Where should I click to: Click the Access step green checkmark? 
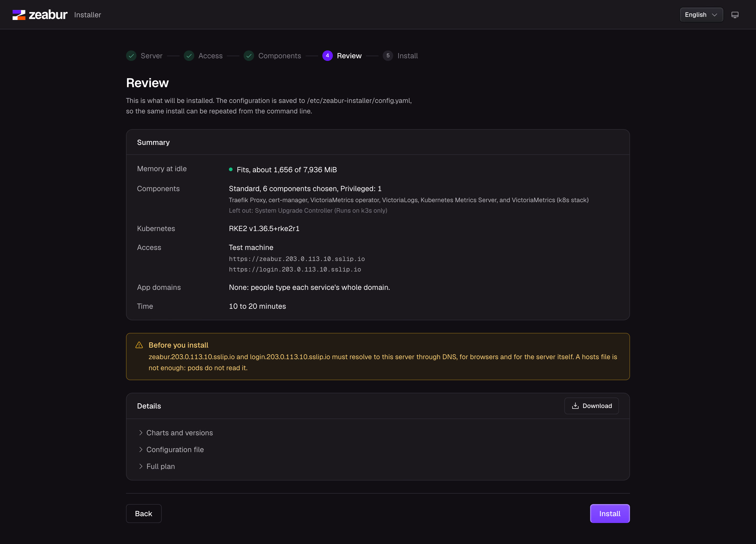189,56
